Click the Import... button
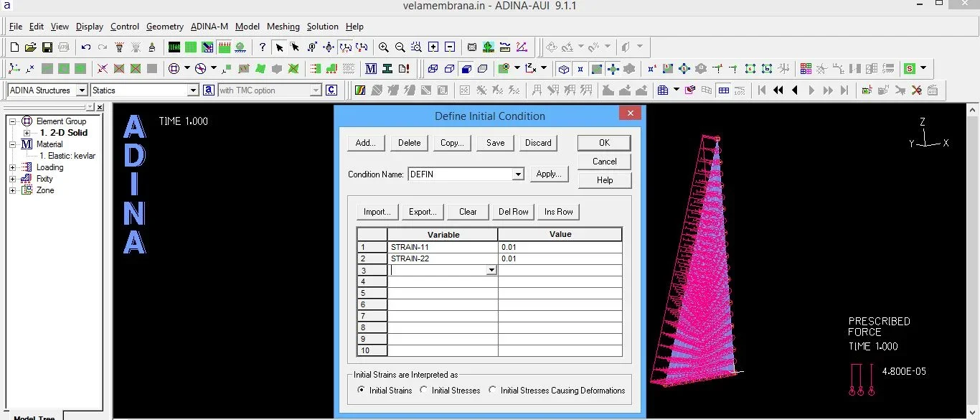 click(x=377, y=212)
